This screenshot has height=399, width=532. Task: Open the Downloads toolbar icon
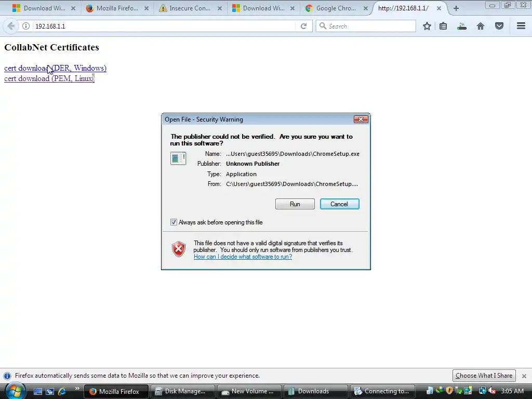pyautogui.click(x=462, y=26)
